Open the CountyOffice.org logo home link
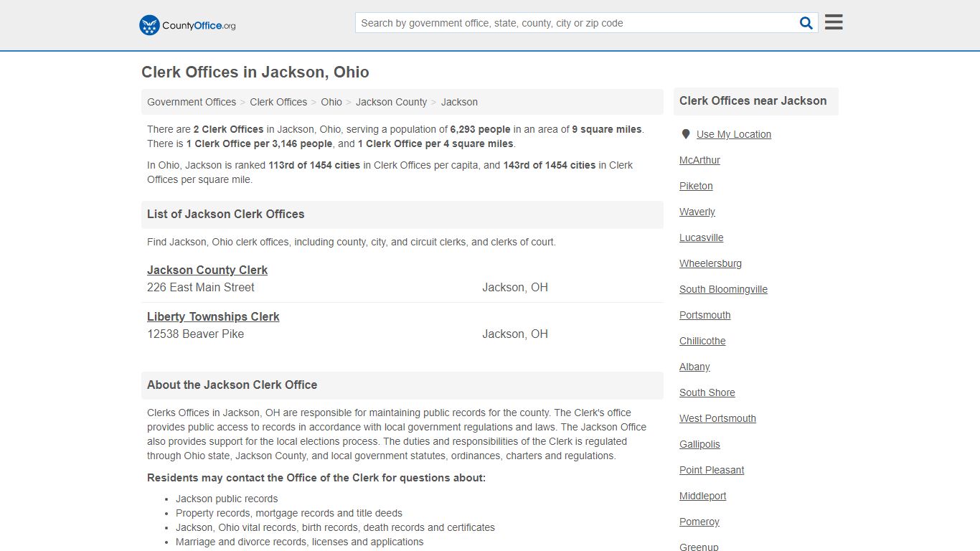This screenshot has width=980, height=551. point(187,25)
